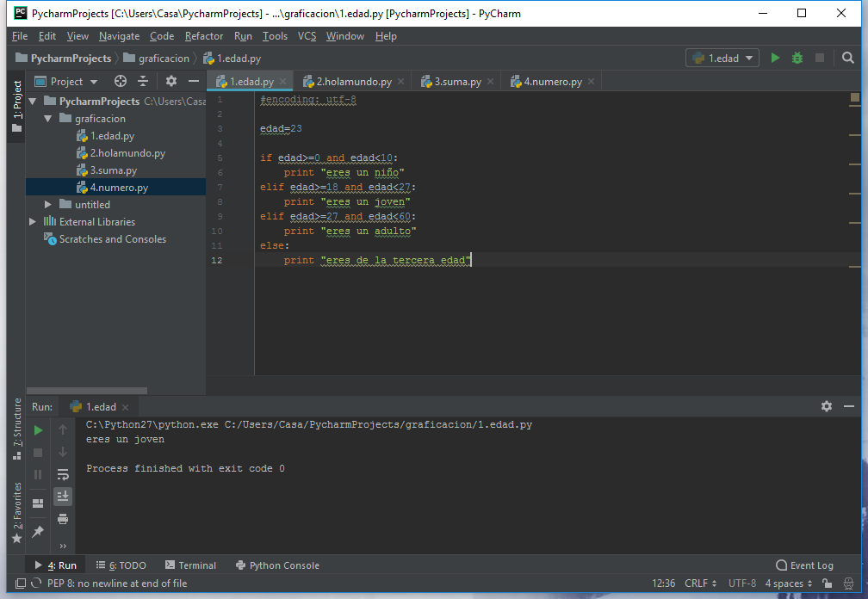Toggle scroll to end in Run console
The height and width of the screenshot is (599, 868).
[63, 496]
